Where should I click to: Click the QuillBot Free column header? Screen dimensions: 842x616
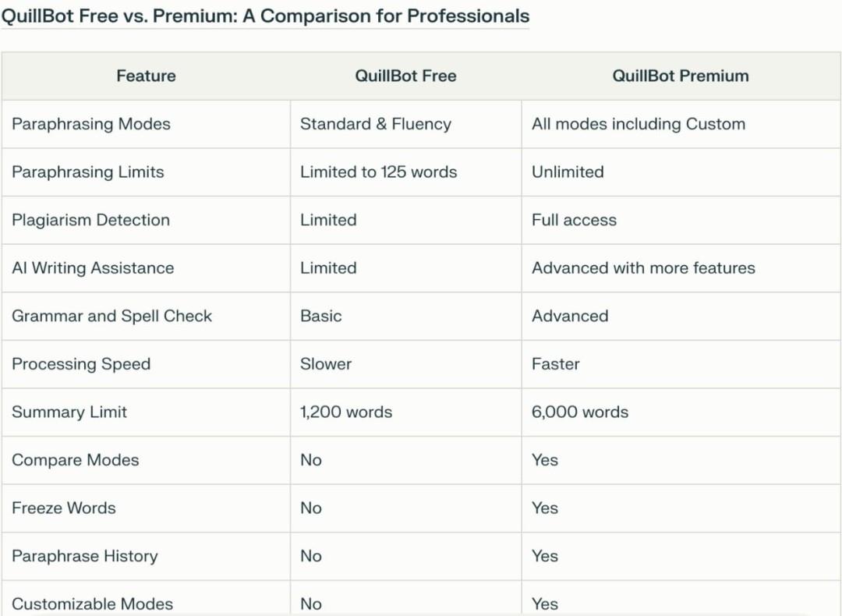click(405, 76)
